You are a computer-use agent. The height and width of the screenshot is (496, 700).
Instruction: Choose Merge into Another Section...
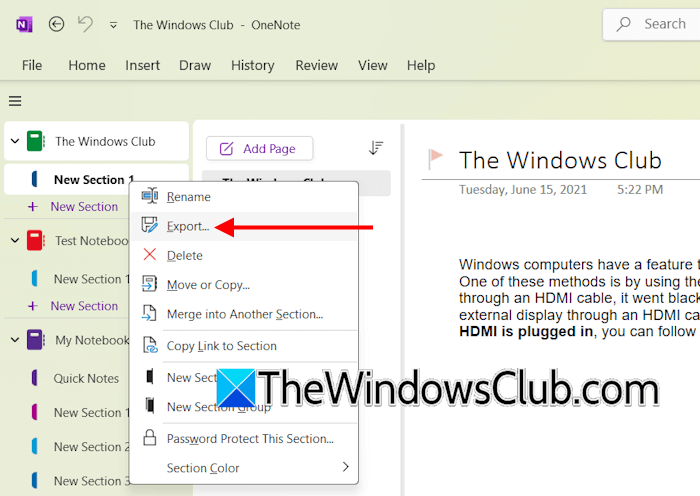pyautogui.click(x=244, y=314)
